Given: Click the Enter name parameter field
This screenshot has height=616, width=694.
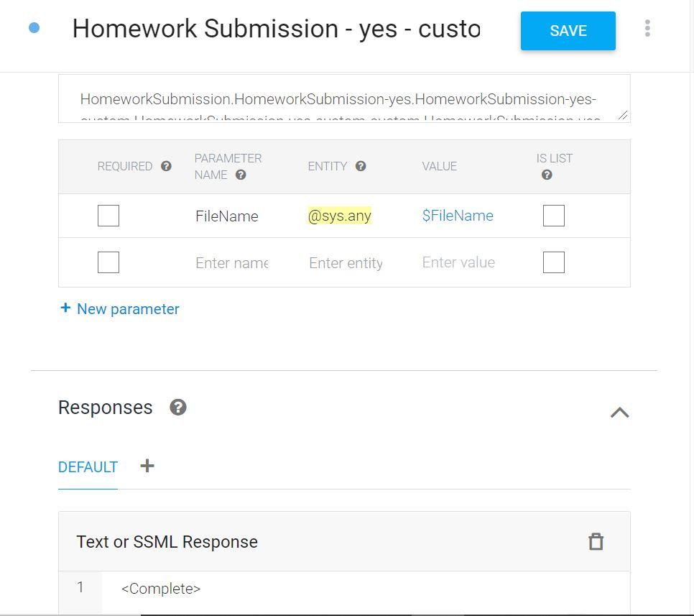Looking at the screenshot, I should click(x=232, y=263).
